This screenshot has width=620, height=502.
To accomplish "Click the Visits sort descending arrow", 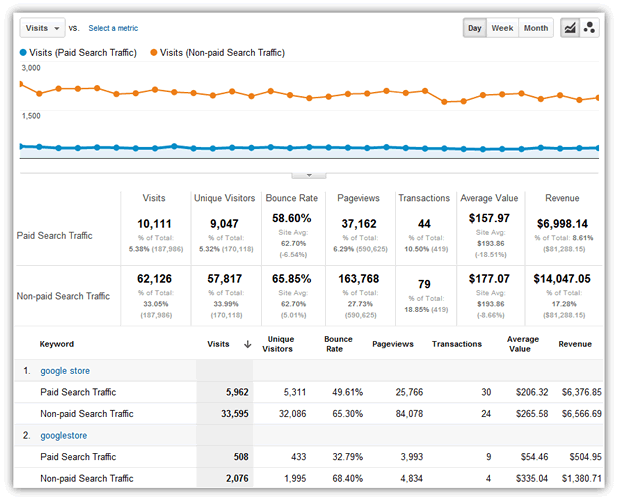I will tap(248, 344).
